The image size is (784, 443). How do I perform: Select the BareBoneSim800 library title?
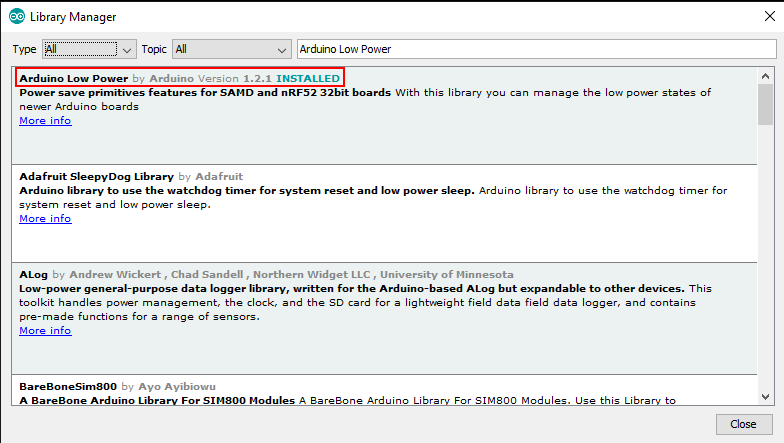(x=68, y=386)
